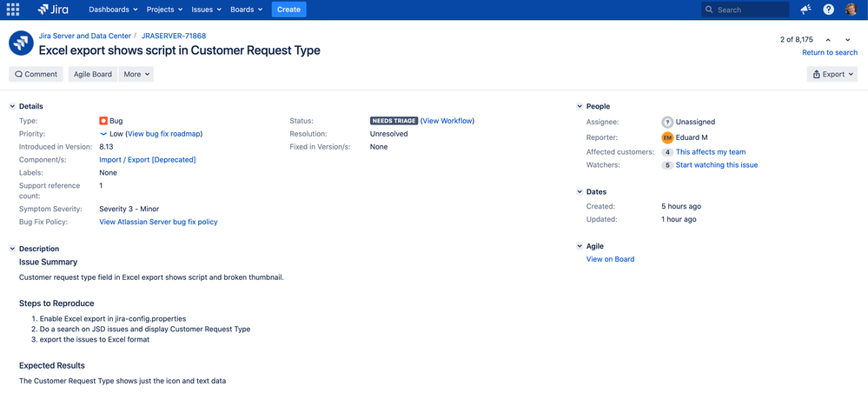Click the watchers count badge 5
868x400 pixels.
click(667, 165)
